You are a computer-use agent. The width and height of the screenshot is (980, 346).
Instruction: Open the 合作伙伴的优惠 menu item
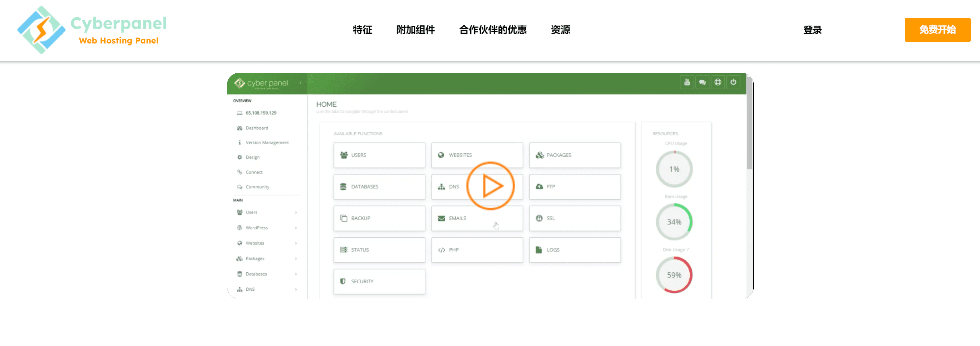[x=493, y=30]
